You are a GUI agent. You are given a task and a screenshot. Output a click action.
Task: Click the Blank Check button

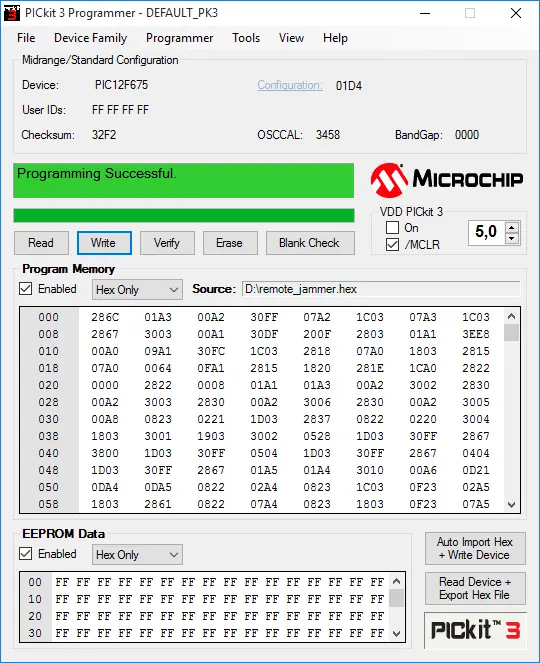(310, 243)
